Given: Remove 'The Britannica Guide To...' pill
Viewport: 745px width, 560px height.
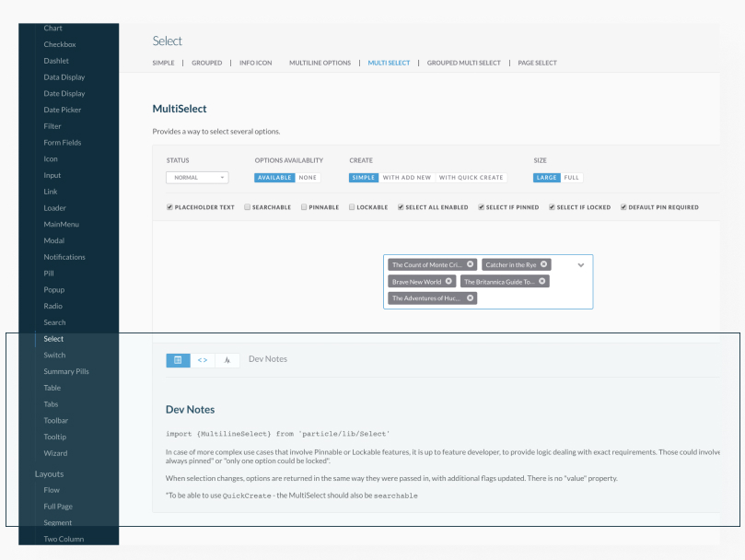Looking at the screenshot, I should tap(542, 281).
